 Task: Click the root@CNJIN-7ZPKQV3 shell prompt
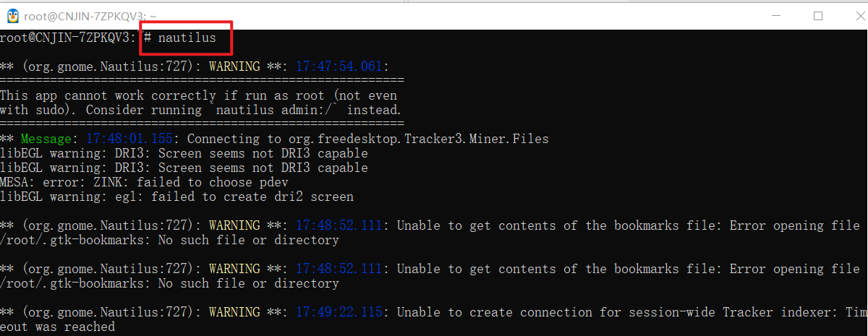[x=68, y=38]
